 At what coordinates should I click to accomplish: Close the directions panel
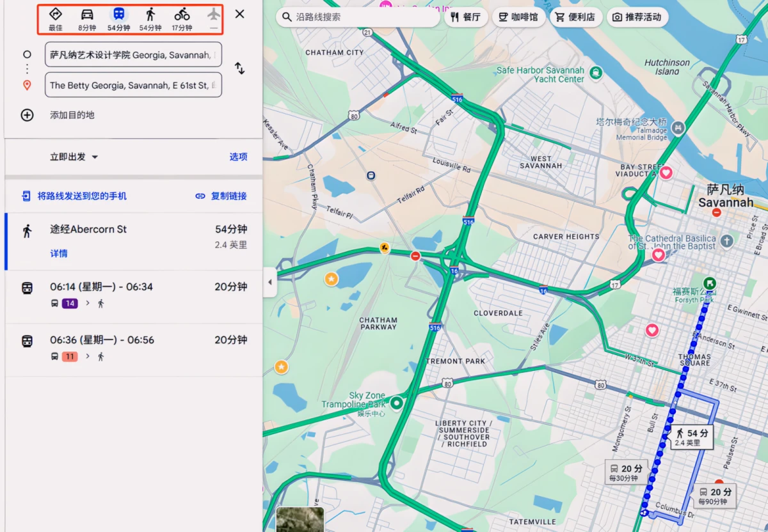[239, 14]
